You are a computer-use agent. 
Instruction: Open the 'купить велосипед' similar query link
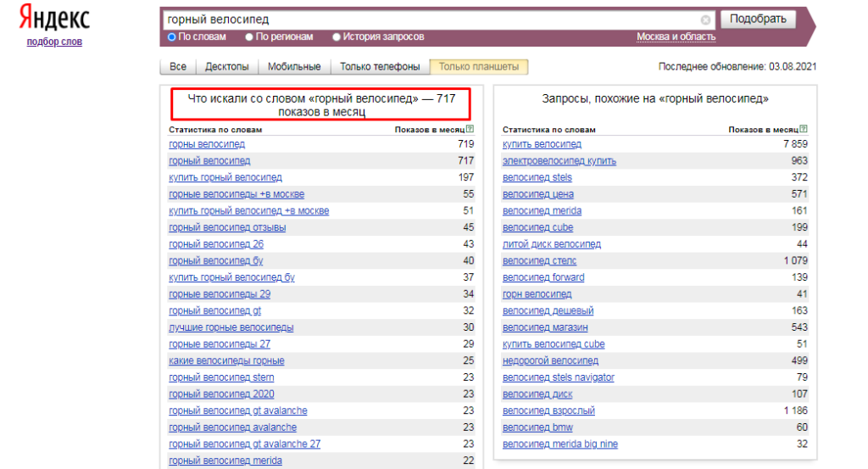click(x=542, y=144)
